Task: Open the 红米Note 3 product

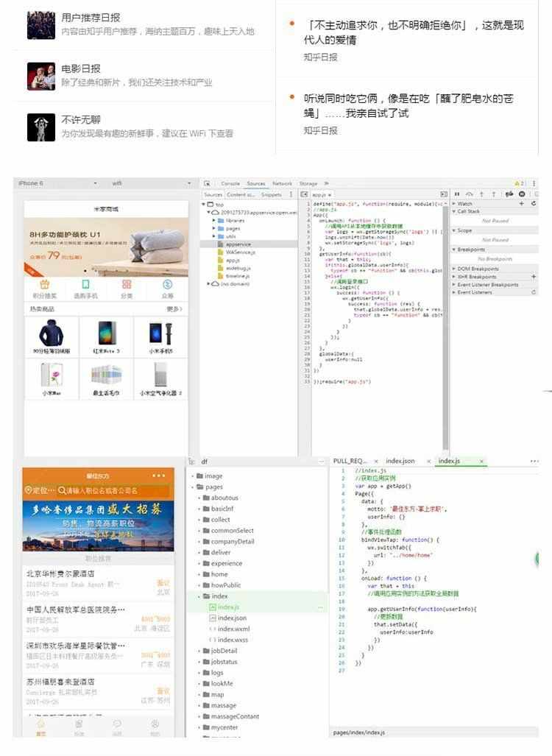Action: coord(106,337)
